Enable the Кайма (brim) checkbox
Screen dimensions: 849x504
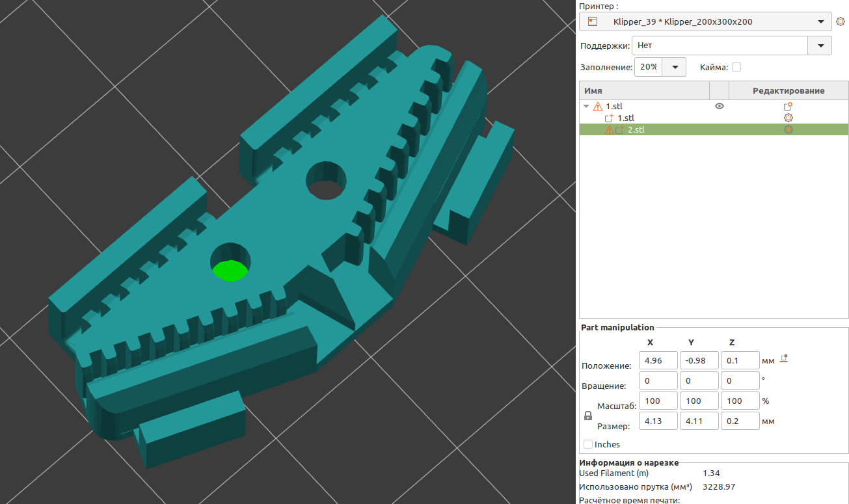(736, 67)
